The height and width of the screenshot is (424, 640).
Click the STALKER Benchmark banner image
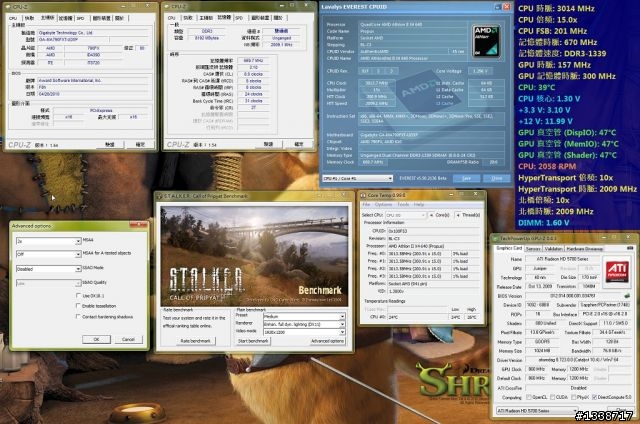[254, 256]
